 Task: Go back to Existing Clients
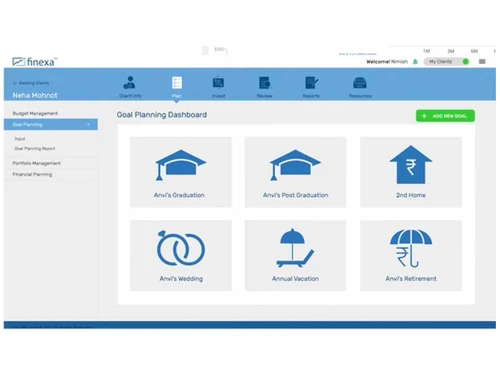point(31,83)
